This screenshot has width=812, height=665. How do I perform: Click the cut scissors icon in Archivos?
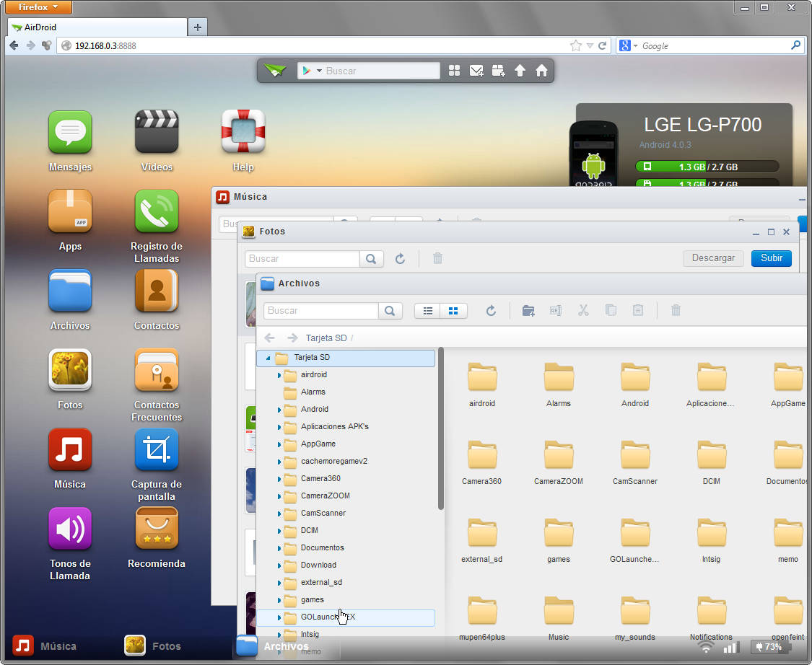pyautogui.click(x=584, y=311)
